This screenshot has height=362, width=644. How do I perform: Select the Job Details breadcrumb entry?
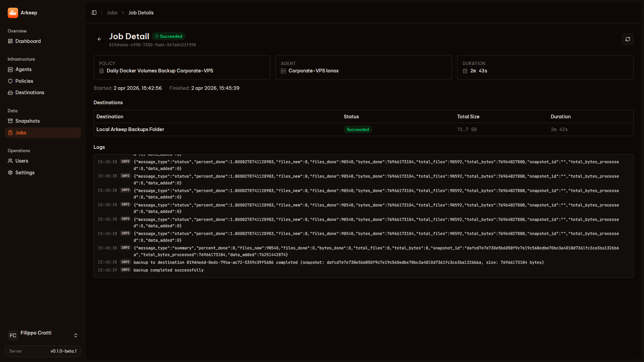pyautogui.click(x=141, y=12)
